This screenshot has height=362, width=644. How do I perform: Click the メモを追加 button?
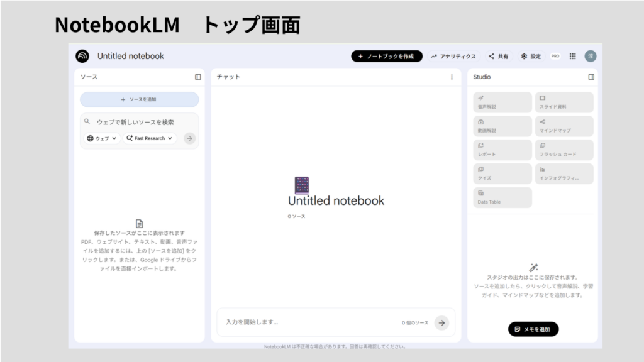point(533,329)
